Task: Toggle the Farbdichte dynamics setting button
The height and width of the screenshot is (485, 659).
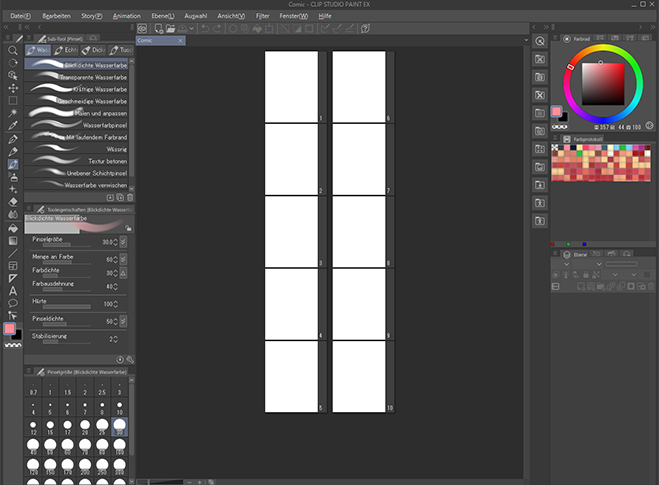Action: click(x=123, y=272)
